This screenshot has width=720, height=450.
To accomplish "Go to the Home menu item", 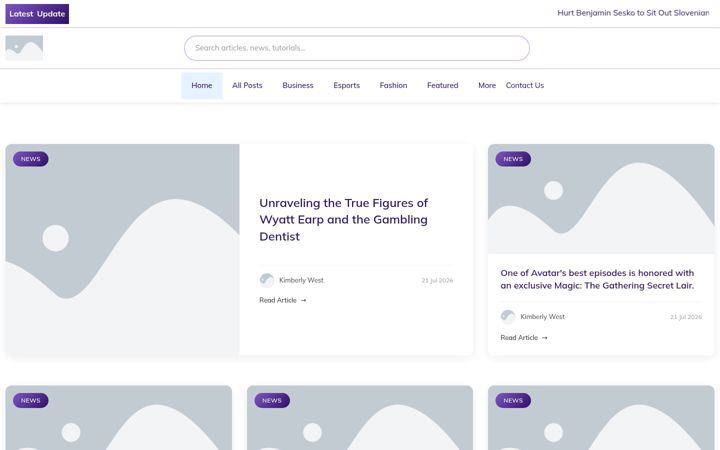I will (x=202, y=85).
